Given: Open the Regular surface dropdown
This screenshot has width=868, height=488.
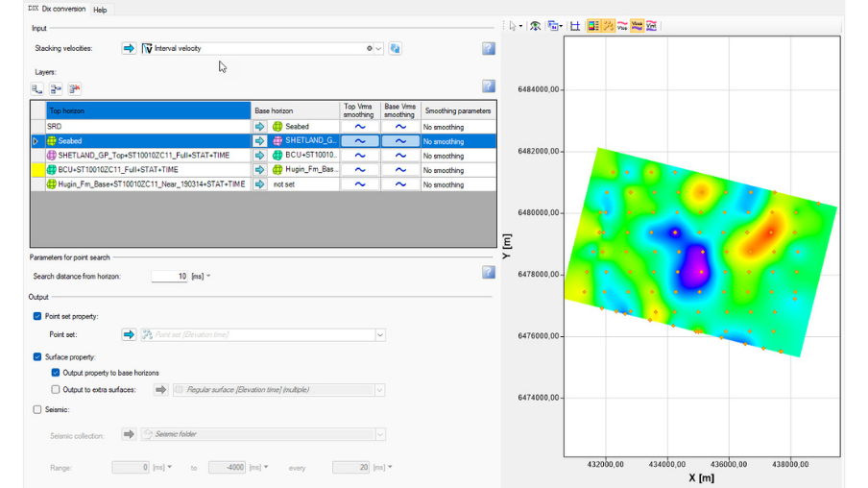Looking at the screenshot, I should [380, 390].
